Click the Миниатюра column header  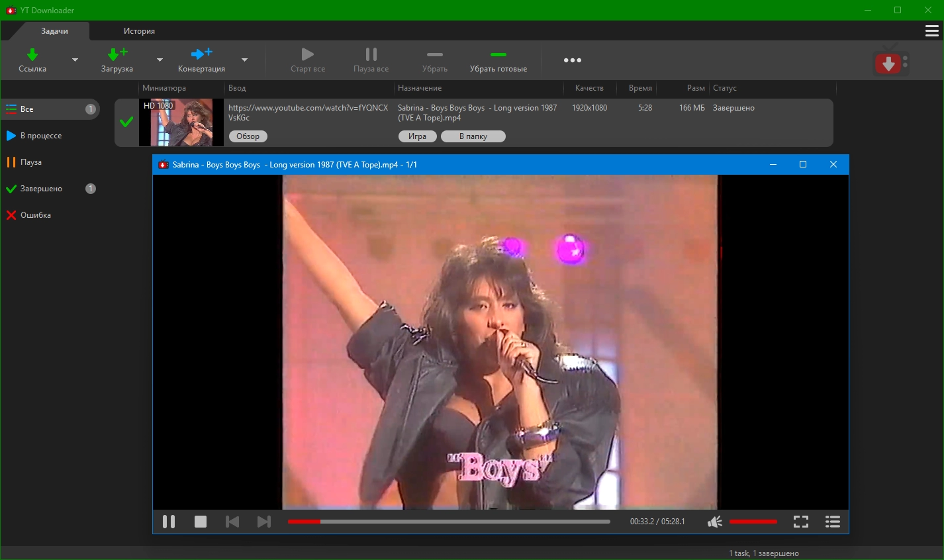pyautogui.click(x=164, y=88)
